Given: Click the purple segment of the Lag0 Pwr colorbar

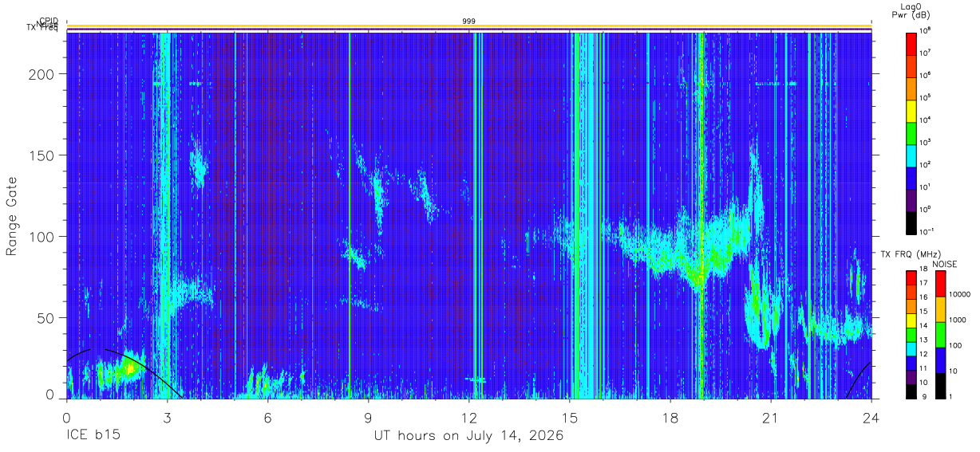Looking at the screenshot, I should click(911, 201).
